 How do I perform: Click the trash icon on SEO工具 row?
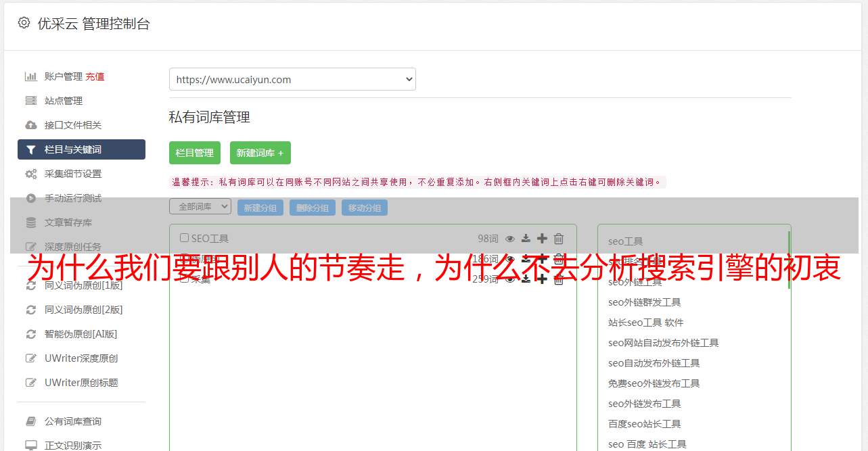559,239
